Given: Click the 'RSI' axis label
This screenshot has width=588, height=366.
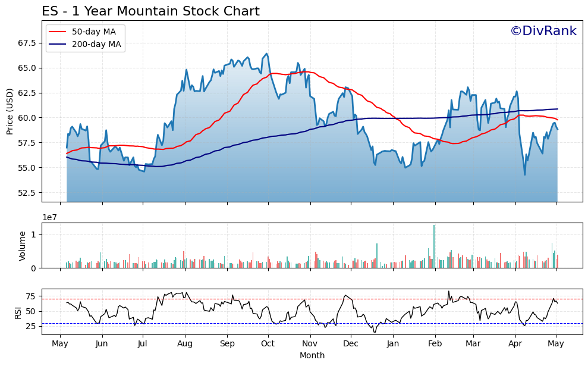Looking at the screenshot, I should [18, 312].
